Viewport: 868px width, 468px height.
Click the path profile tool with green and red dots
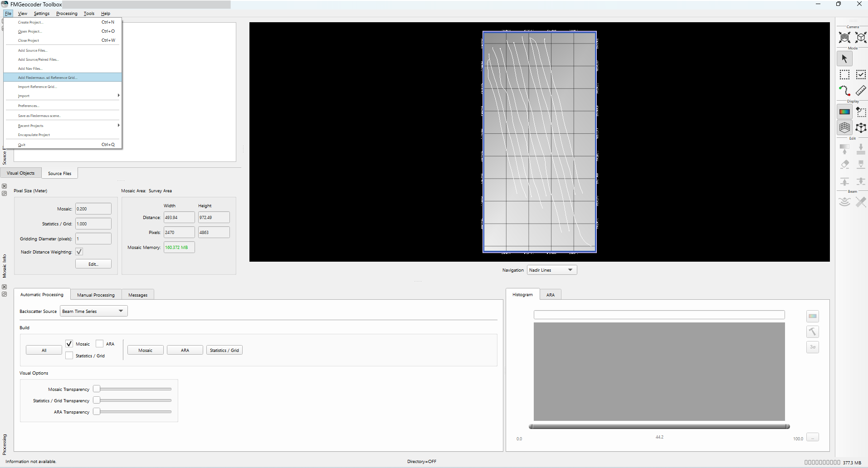[x=844, y=91]
